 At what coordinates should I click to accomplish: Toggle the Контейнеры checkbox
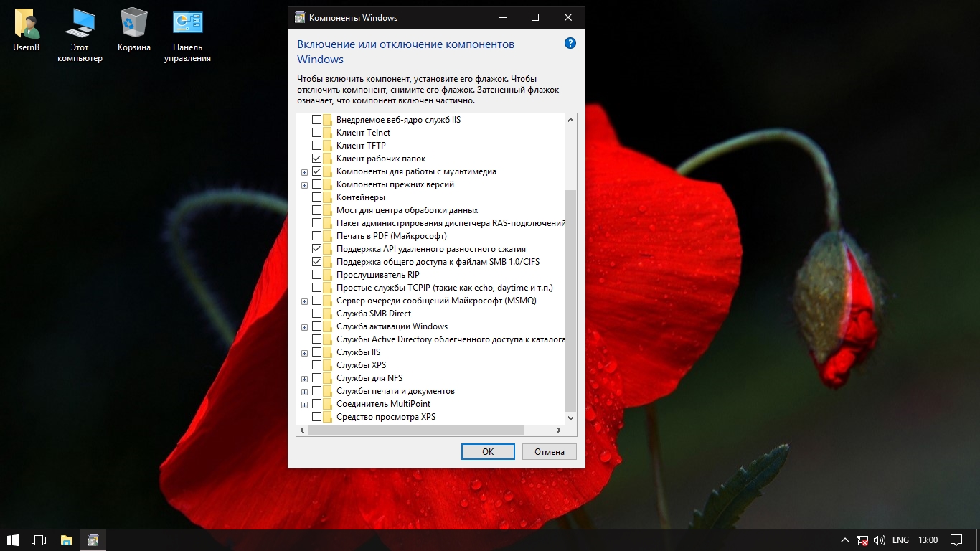[316, 197]
